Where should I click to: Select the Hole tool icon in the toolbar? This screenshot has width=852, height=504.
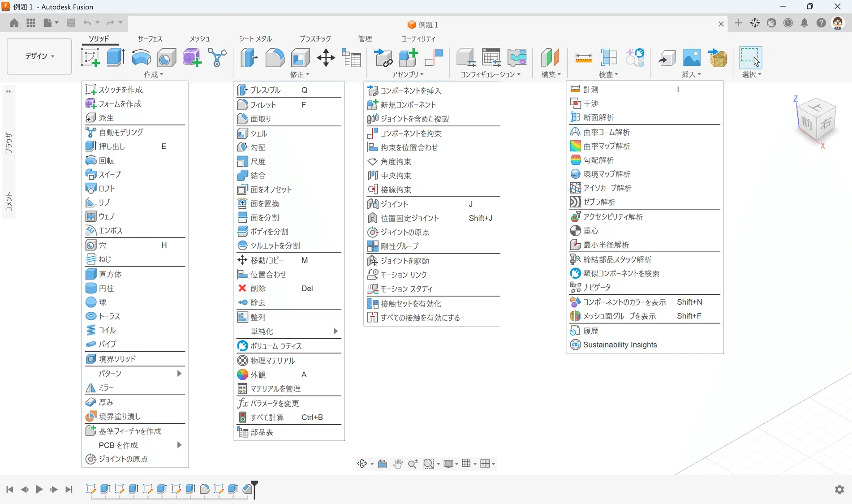(167, 58)
